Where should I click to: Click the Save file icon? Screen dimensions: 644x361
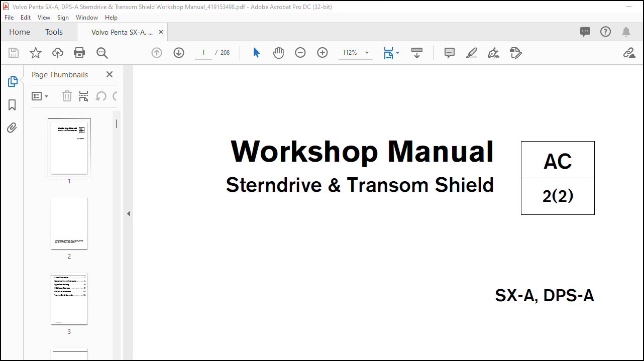(14, 53)
